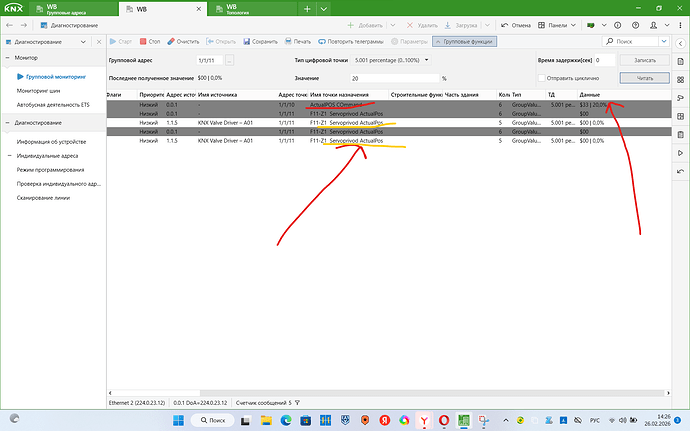
Task: Click the play triangle icon in the right sidebar
Action: [x=680, y=153]
